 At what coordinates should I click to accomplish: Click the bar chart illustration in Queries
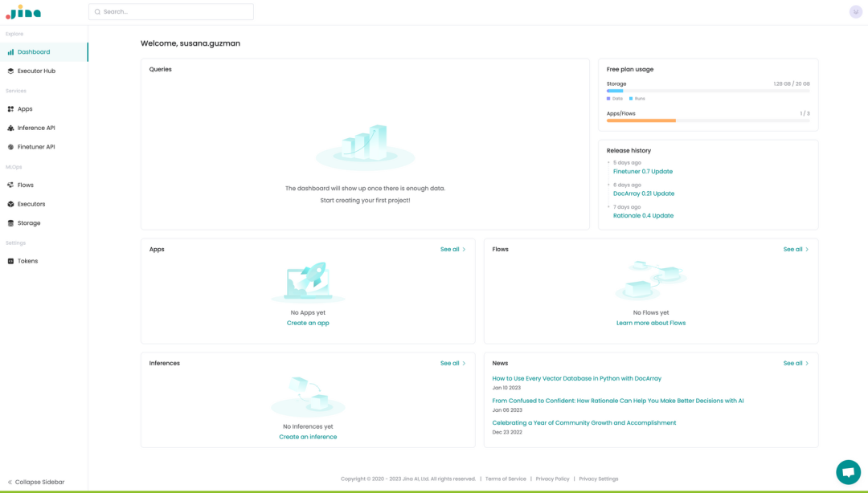365,147
